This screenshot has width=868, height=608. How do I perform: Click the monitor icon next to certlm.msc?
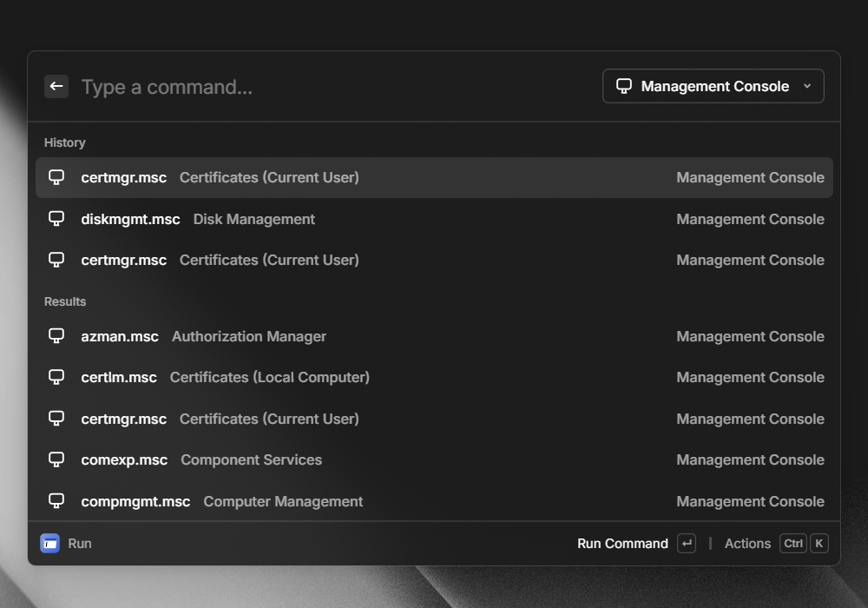point(56,377)
